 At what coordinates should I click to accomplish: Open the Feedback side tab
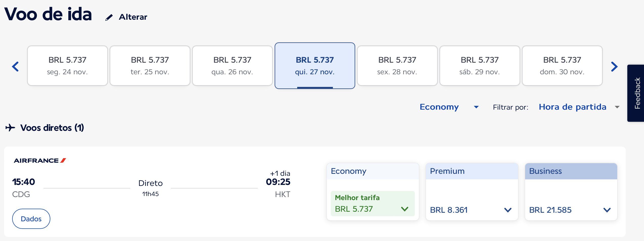636,93
